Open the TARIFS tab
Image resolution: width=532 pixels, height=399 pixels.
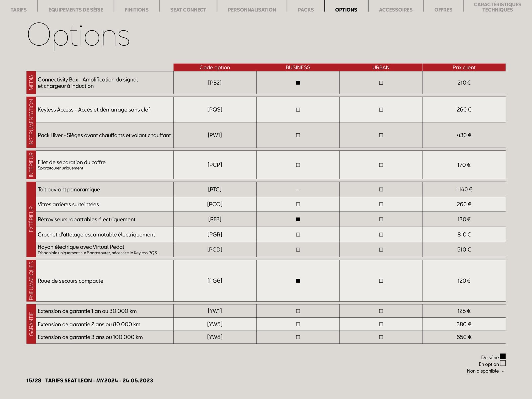tap(18, 10)
